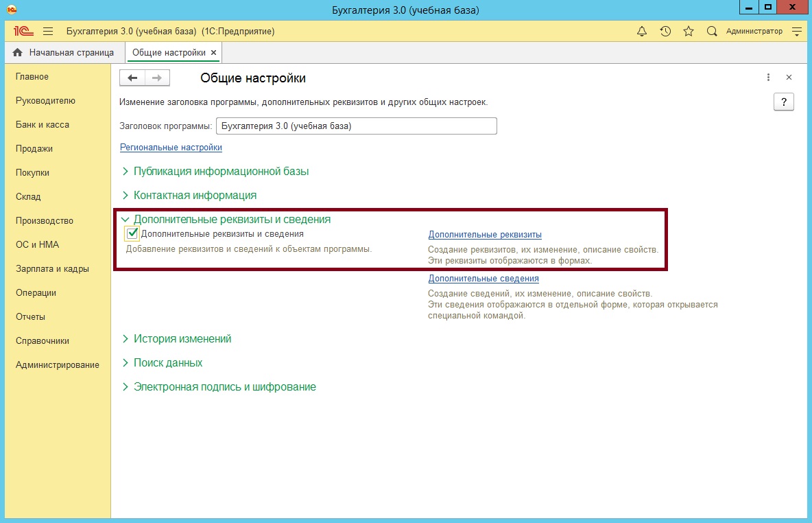Open the service settings icon next to Администратор
The height and width of the screenshot is (523, 812).
[796, 32]
